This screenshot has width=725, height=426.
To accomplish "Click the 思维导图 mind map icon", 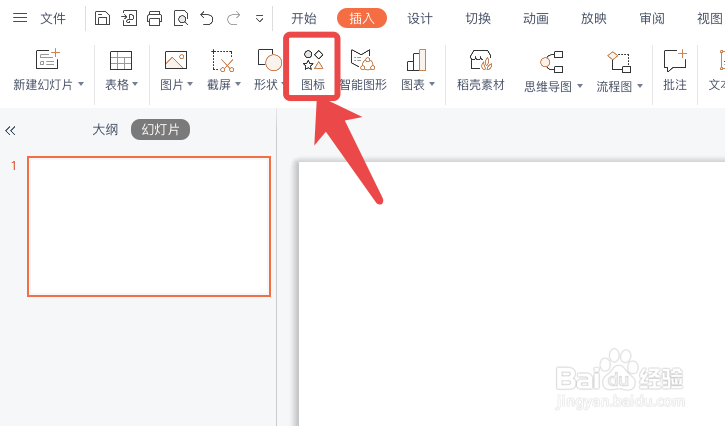I will (552, 62).
